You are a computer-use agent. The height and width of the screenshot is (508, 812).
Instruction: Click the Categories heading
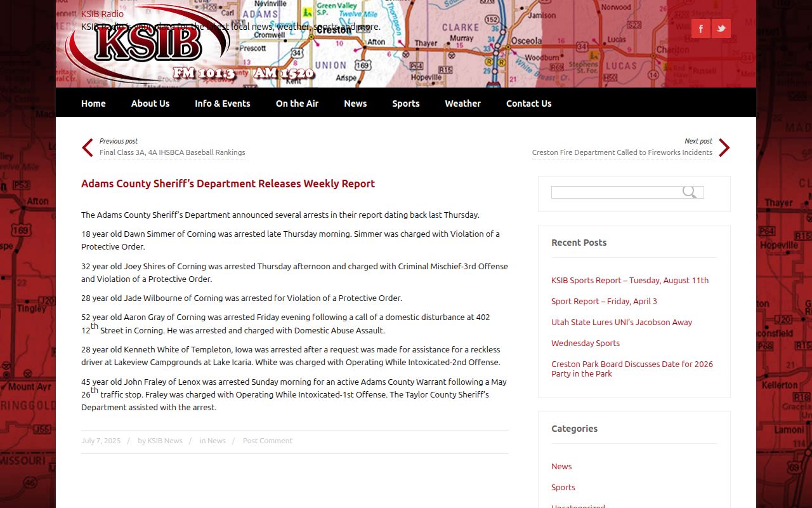575,429
